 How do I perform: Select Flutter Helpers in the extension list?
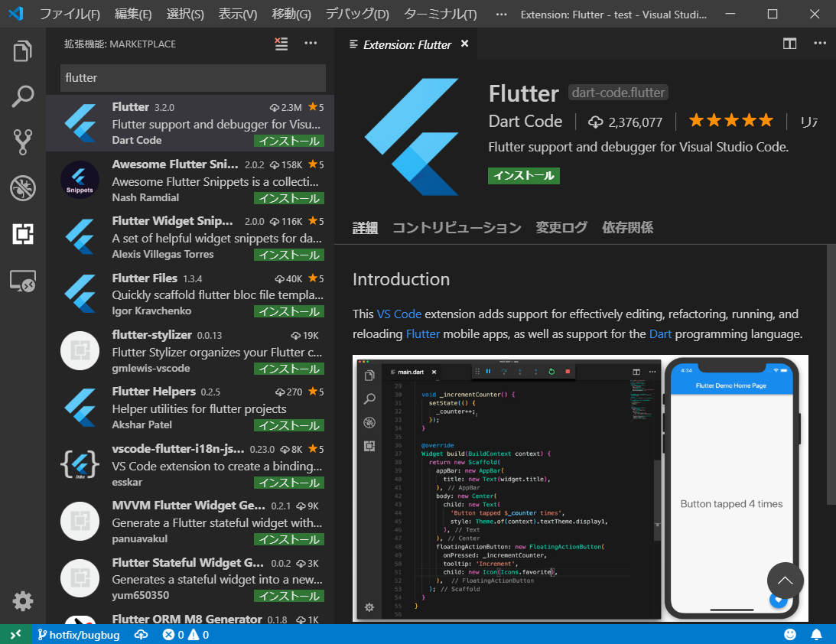point(190,409)
